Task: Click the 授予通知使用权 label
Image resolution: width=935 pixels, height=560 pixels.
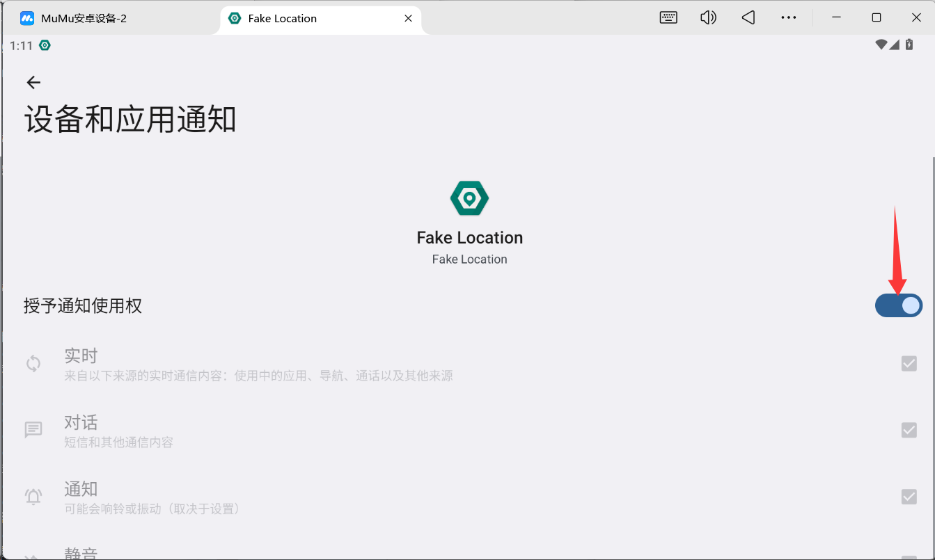Action: 83,305
